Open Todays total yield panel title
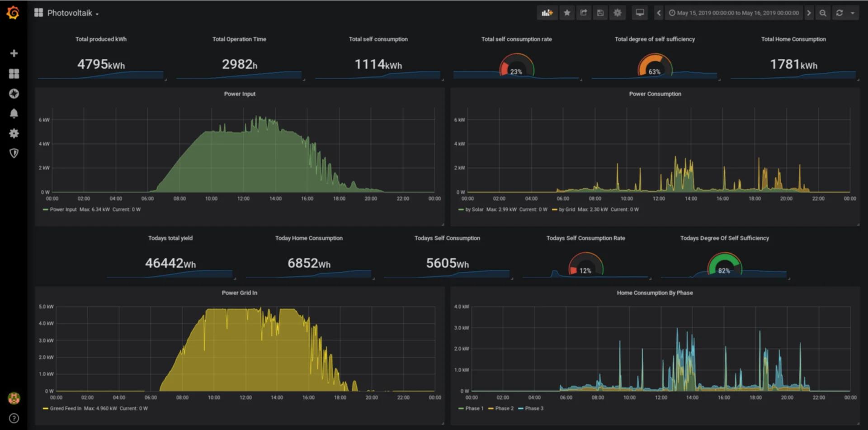This screenshot has height=430, width=868. 170,238
